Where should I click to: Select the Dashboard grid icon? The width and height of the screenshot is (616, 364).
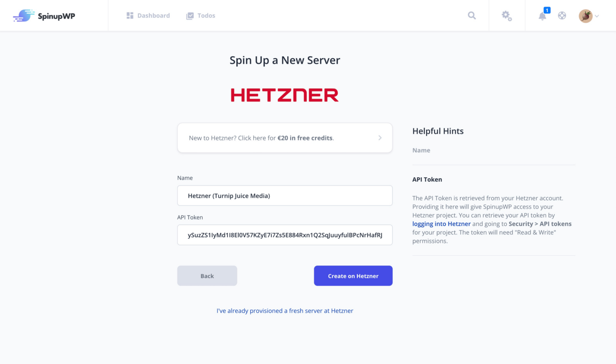[x=130, y=15]
